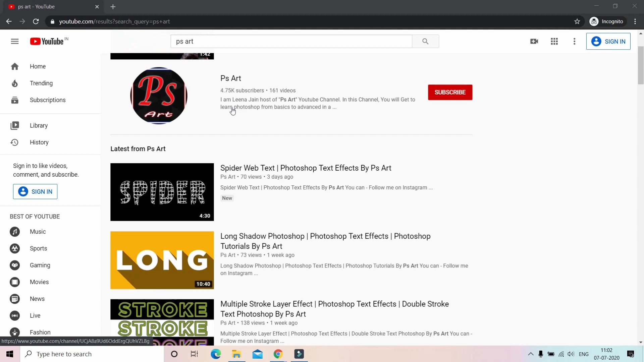Viewport: 644px width, 362px height.
Task: Open Long Shadow Photoshop video title
Action: 325,241
